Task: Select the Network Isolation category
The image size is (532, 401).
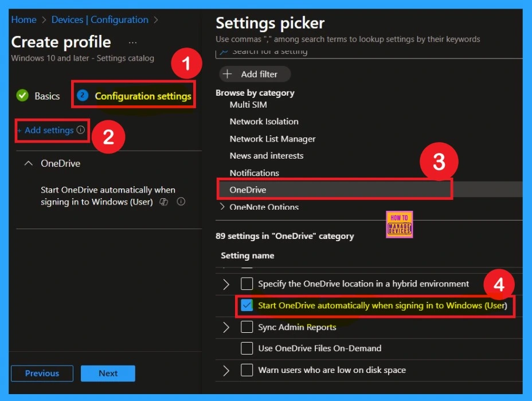Action: pyautogui.click(x=264, y=121)
